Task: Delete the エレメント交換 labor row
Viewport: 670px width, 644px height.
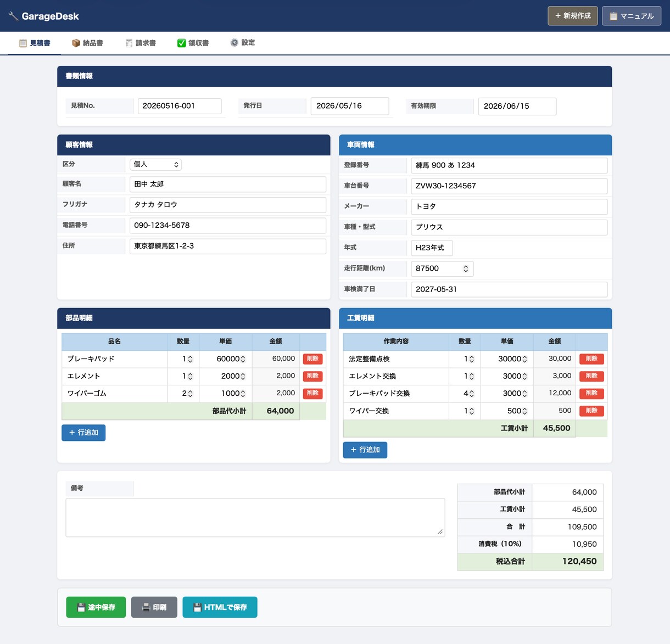Action: (591, 376)
